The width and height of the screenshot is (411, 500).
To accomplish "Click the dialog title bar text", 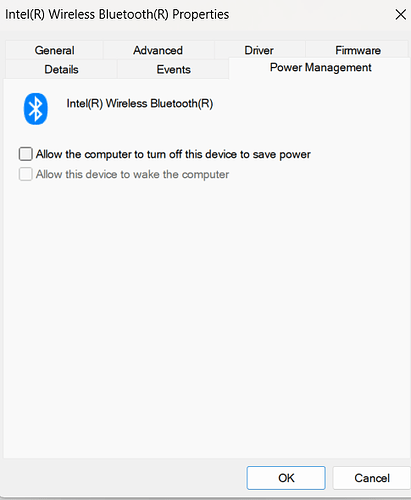I will [x=117, y=15].
